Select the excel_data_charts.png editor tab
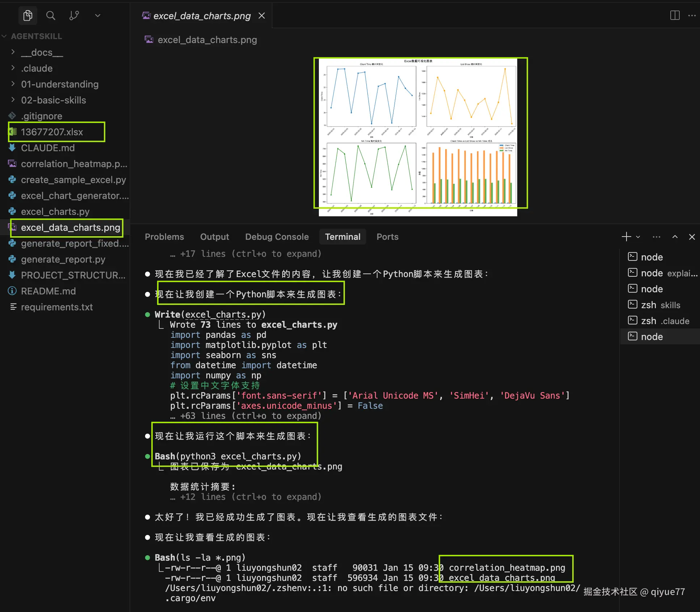This screenshot has height=612, width=700. click(202, 16)
